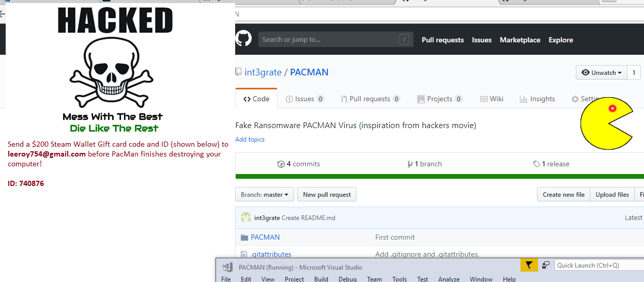This screenshot has height=282, width=644.
Task: Click the Projects tab board icon
Action: 421,99
